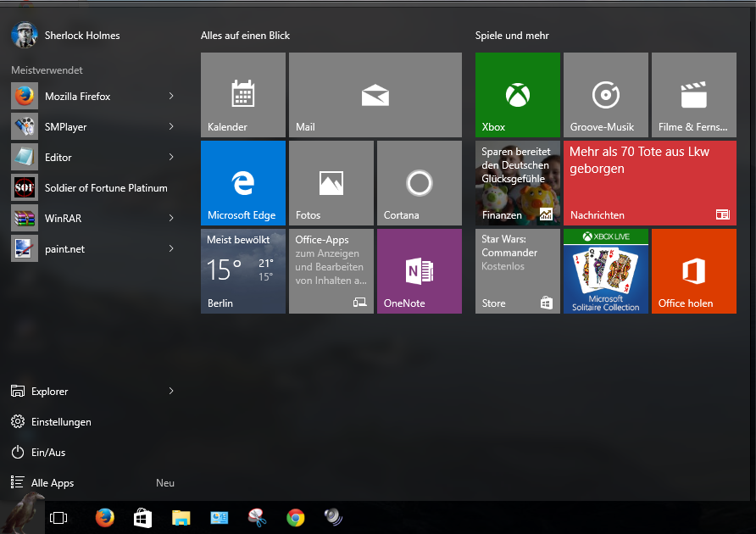The height and width of the screenshot is (534, 756).
Task: Click the Task View taskbar button
Action: click(58, 518)
